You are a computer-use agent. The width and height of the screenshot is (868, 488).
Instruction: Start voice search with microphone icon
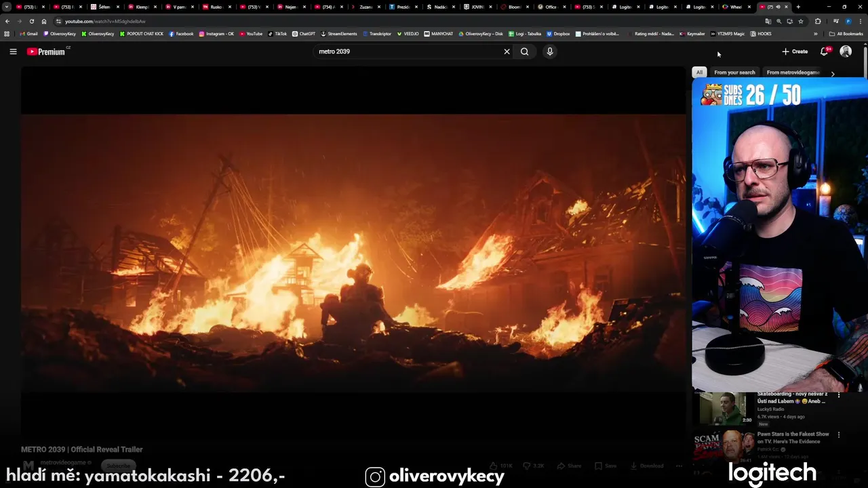(550, 52)
